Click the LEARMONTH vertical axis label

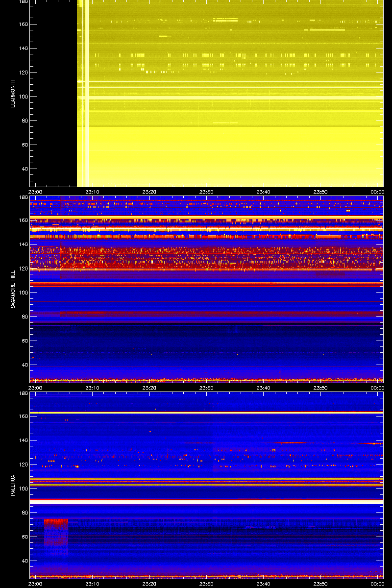point(13,94)
